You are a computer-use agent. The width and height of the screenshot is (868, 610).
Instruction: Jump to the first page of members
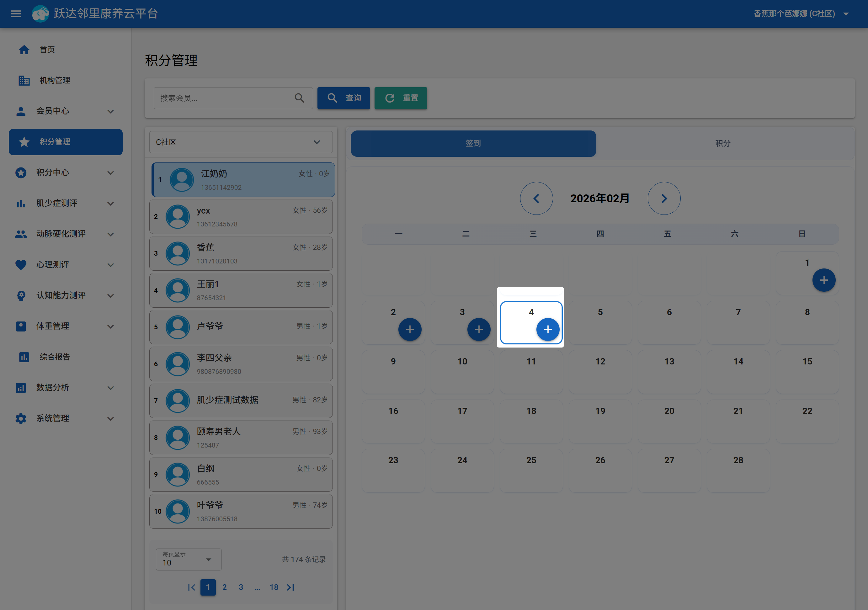click(192, 587)
